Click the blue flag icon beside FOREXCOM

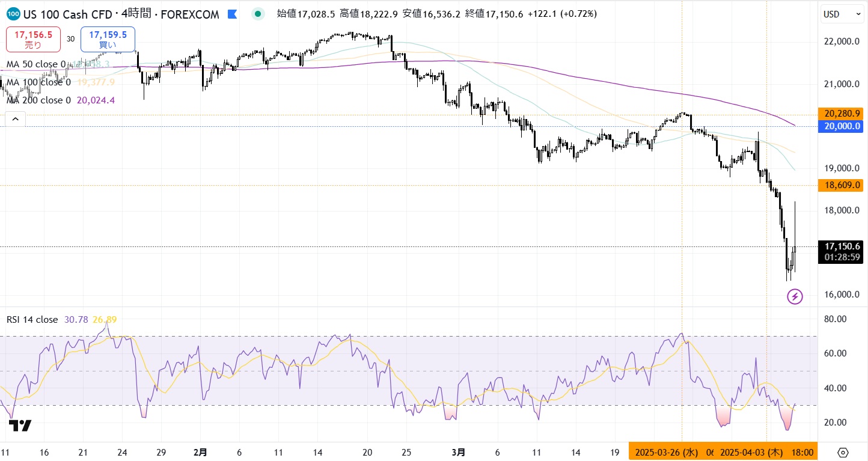pyautogui.click(x=231, y=14)
